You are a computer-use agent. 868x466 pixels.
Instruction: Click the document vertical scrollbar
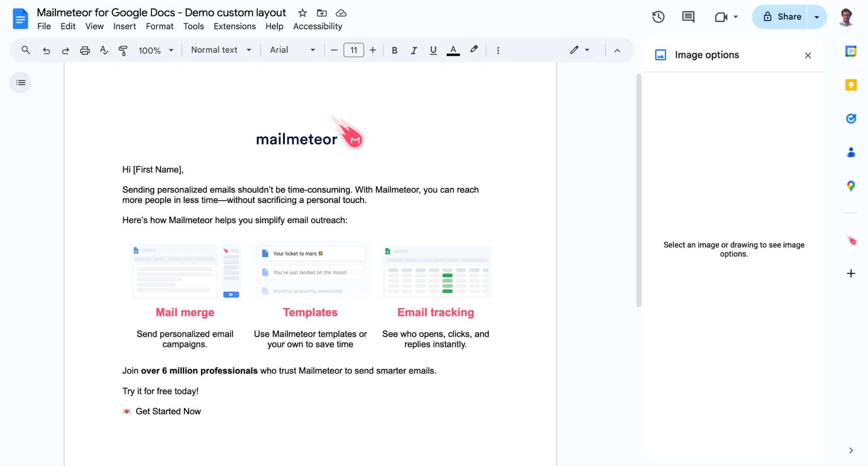pyautogui.click(x=639, y=190)
